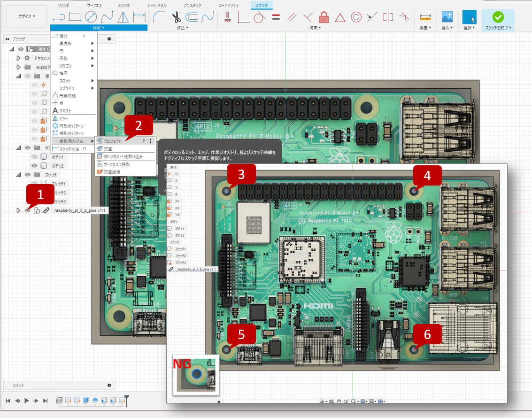532x418 pixels.
Task: Jump to the timeline start
Action: (8, 401)
